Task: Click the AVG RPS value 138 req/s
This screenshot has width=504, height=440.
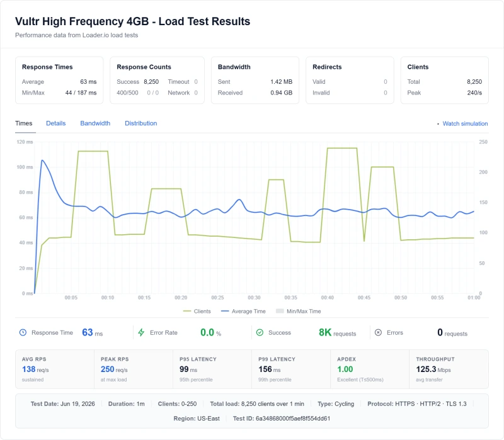Action: point(35,369)
